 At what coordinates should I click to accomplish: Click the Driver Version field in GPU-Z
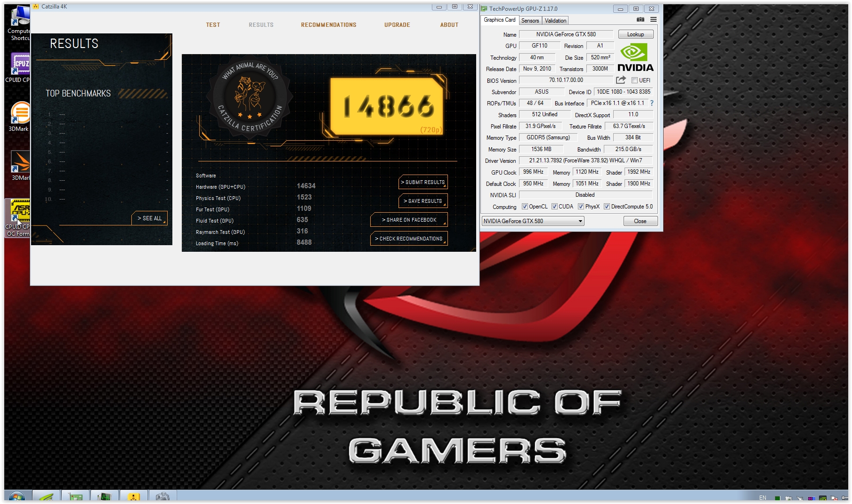585,160
